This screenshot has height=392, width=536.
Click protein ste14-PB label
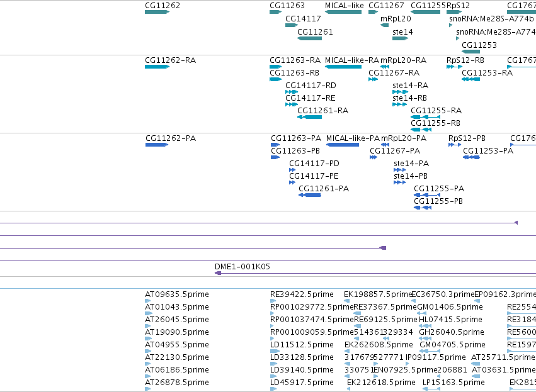411,176
